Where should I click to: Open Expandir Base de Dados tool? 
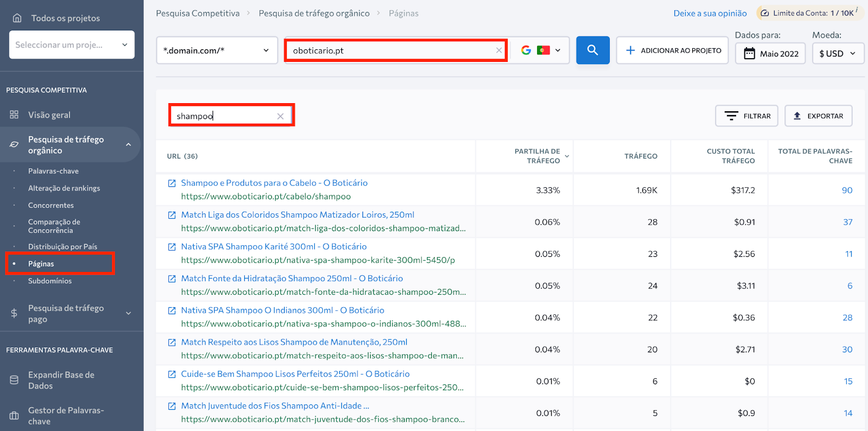click(61, 380)
